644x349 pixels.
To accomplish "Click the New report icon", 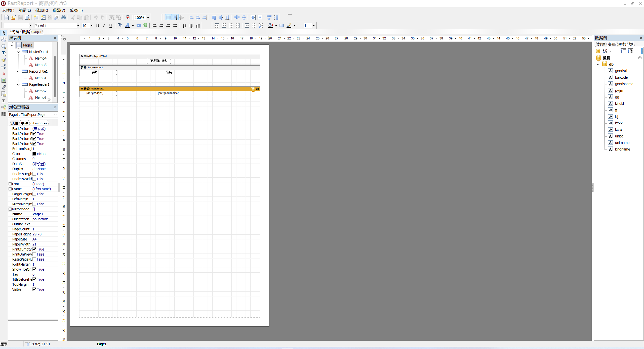I will click(x=7, y=17).
